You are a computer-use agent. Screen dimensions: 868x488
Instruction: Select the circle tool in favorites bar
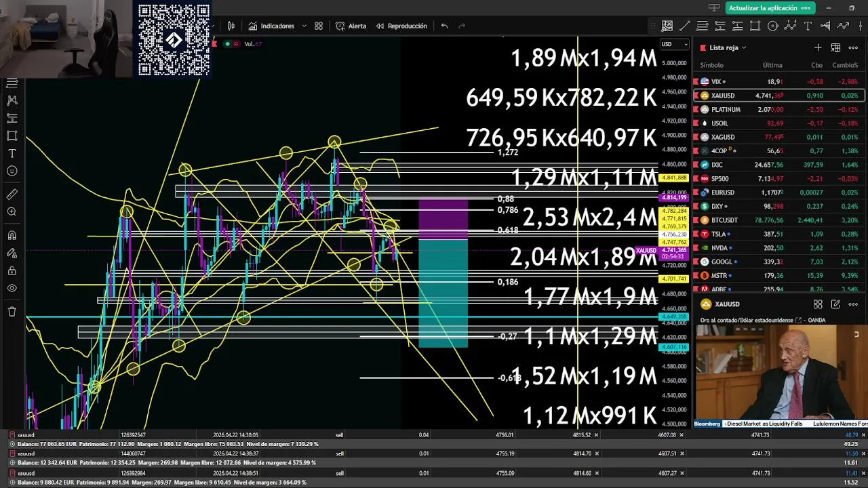pos(773,26)
